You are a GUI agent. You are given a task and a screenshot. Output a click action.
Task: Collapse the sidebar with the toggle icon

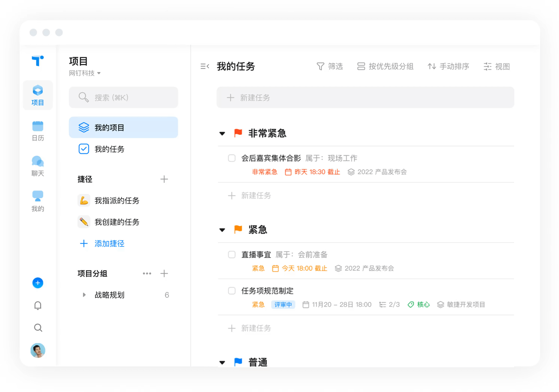tap(205, 66)
